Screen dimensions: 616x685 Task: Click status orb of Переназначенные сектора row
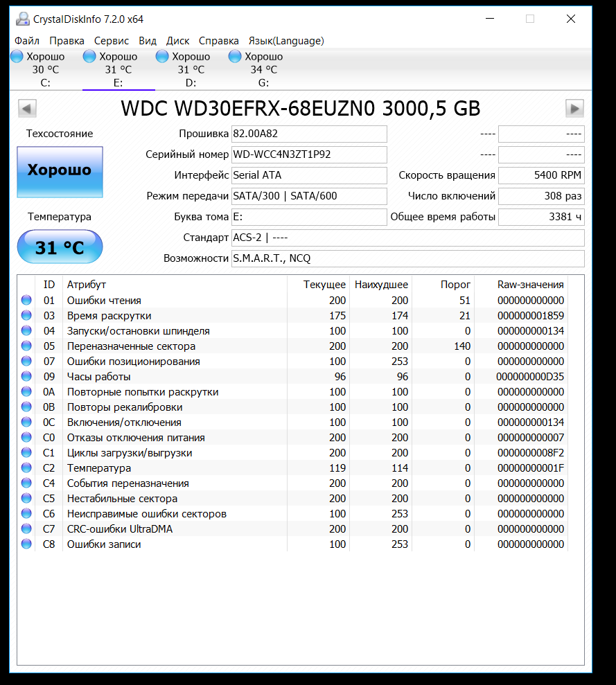pyautogui.click(x=26, y=346)
